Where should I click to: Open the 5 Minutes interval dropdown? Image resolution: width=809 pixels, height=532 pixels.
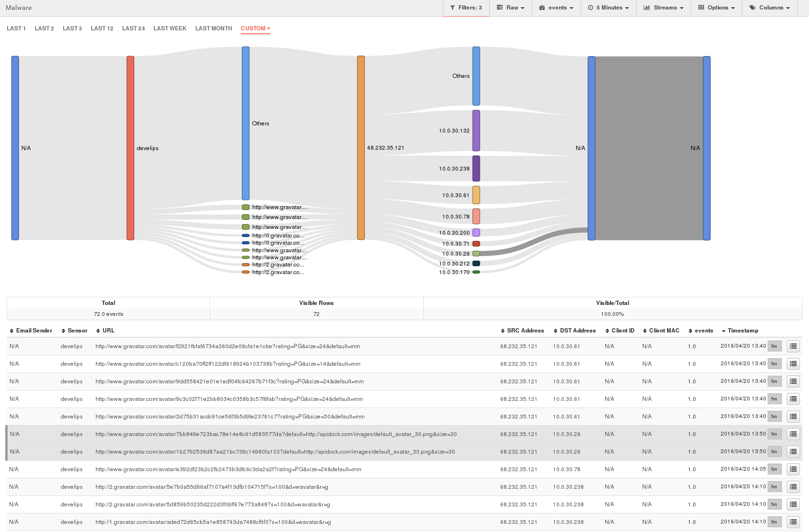[x=609, y=8]
